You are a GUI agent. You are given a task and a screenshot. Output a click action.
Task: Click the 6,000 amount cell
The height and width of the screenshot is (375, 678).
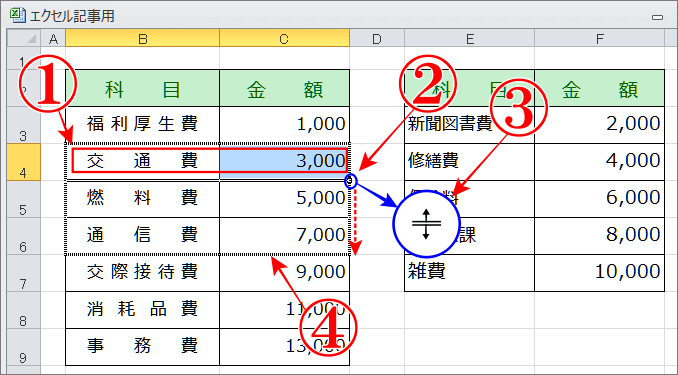tap(599, 199)
